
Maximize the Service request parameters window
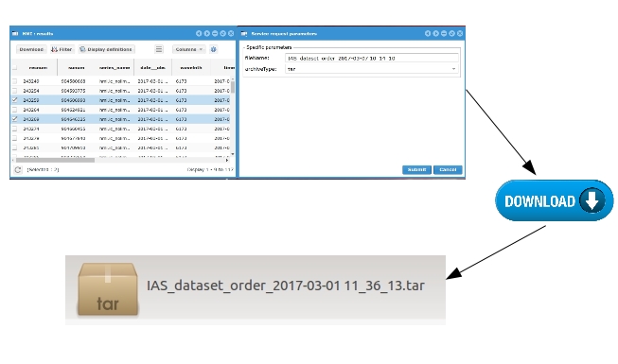click(452, 33)
